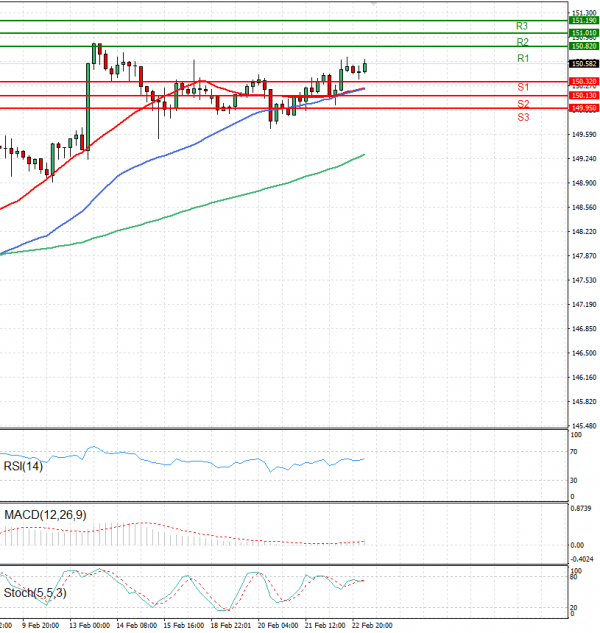Click the R1 resistance label

523,59
